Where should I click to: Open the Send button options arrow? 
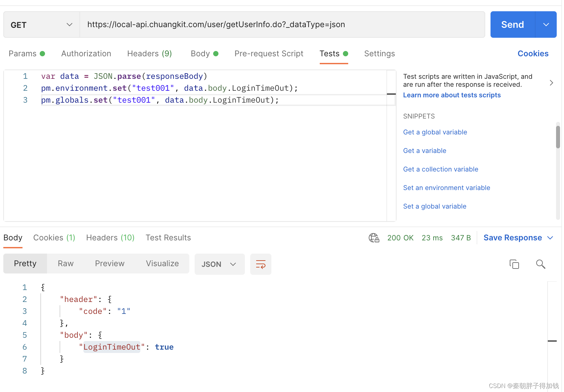[x=546, y=24]
